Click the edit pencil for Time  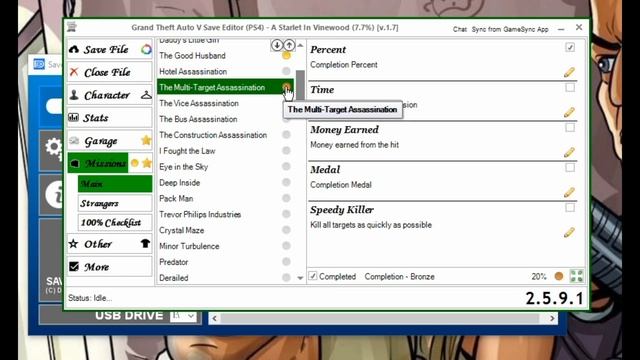point(569,113)
